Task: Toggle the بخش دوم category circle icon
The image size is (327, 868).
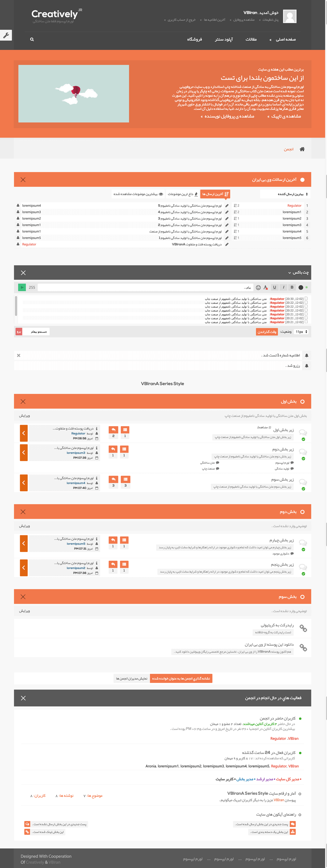Action: click(x=302, y=512)
